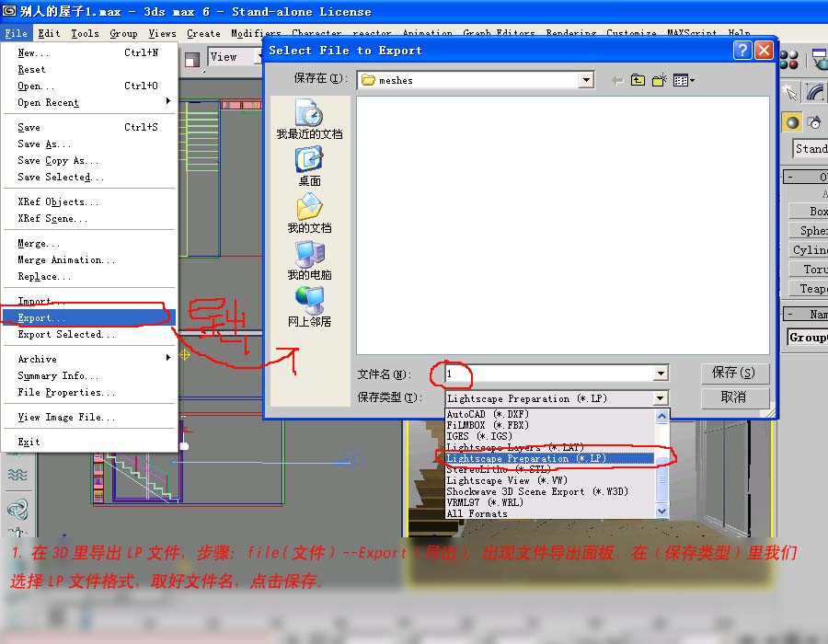Viewport: 828px width, 644px height.
Task: Open the File menu
Action: click(16, 33)
